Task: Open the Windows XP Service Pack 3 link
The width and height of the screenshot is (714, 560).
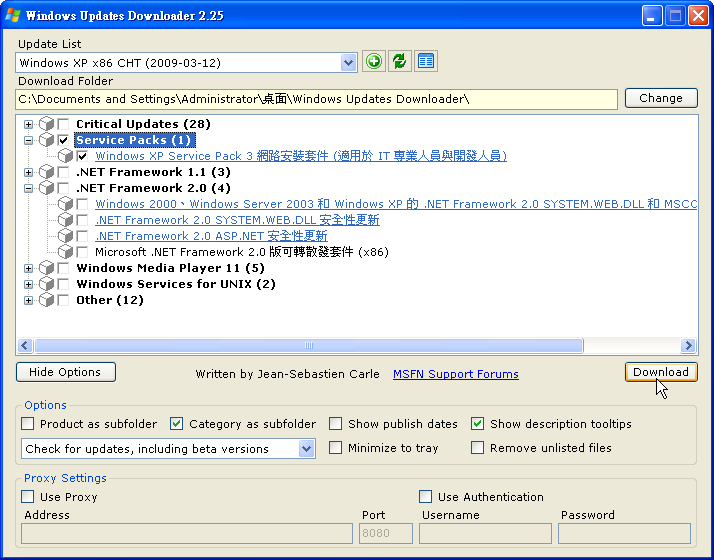Action: [301, 156]
